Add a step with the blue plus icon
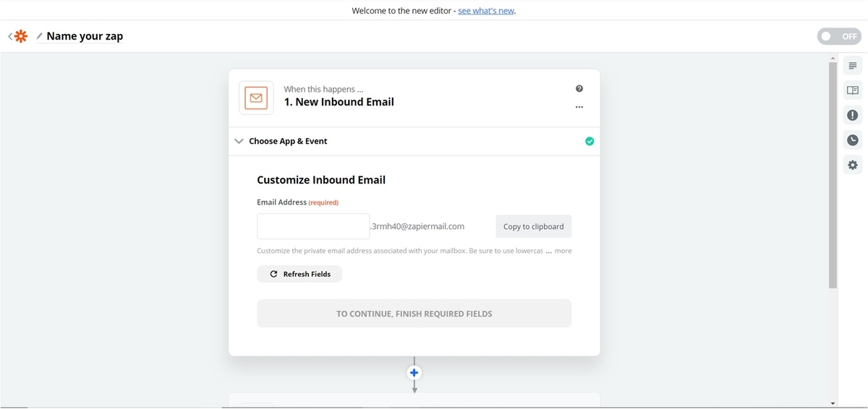This screenshot has height=409, width=868. coord(414,373)
